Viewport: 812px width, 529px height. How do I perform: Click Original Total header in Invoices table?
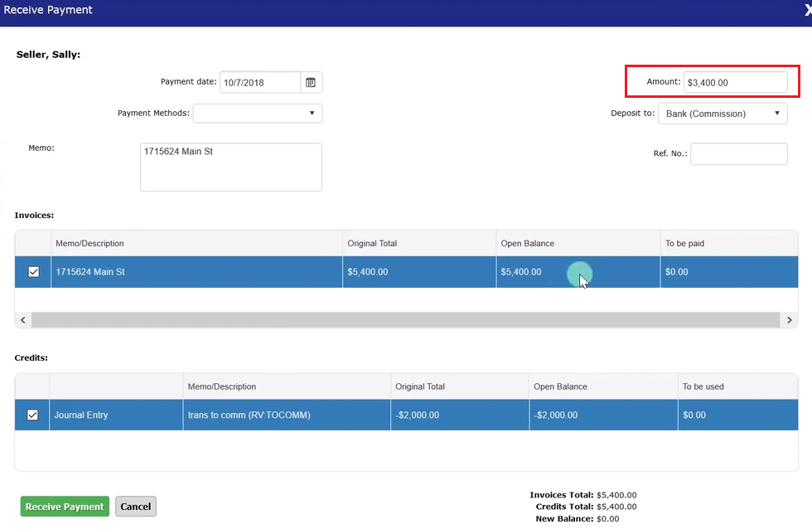(372, 244)
